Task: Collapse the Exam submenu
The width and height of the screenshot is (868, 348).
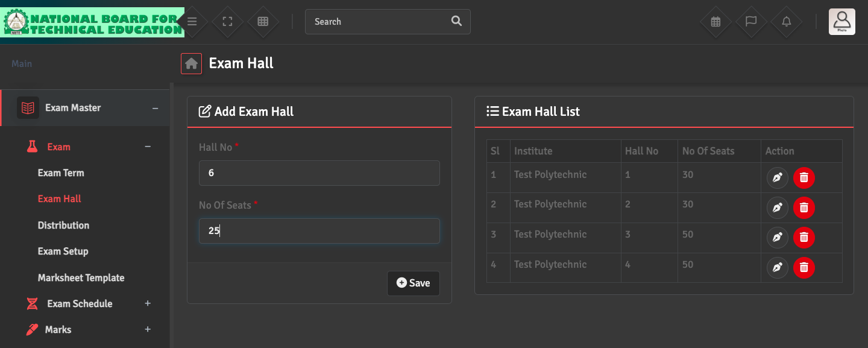Action: (x=148, y=147)
